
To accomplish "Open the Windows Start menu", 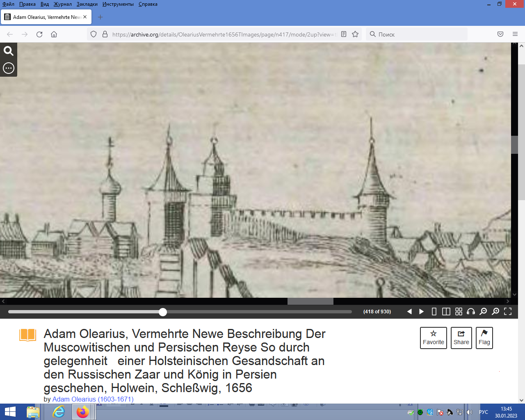I will point(10,412).
